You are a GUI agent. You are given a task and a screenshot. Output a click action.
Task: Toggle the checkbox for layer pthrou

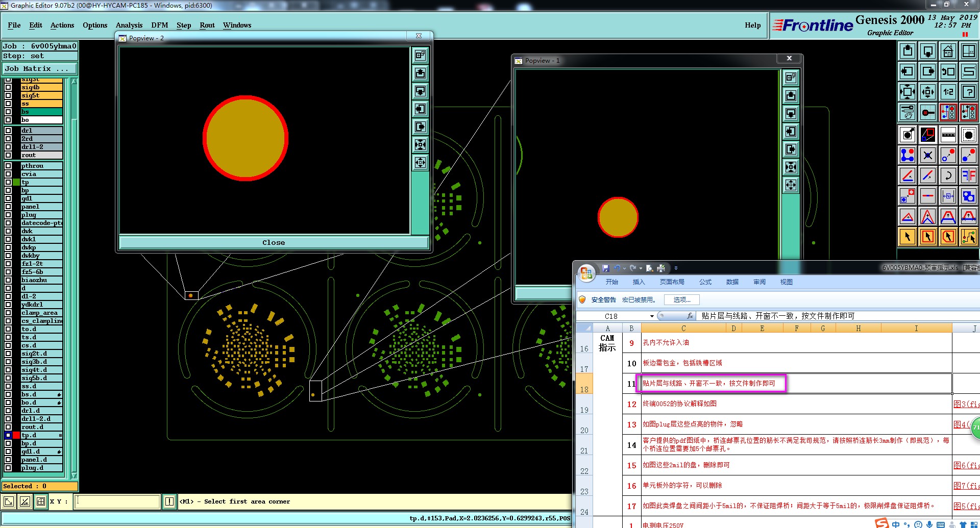click(8, 166)
